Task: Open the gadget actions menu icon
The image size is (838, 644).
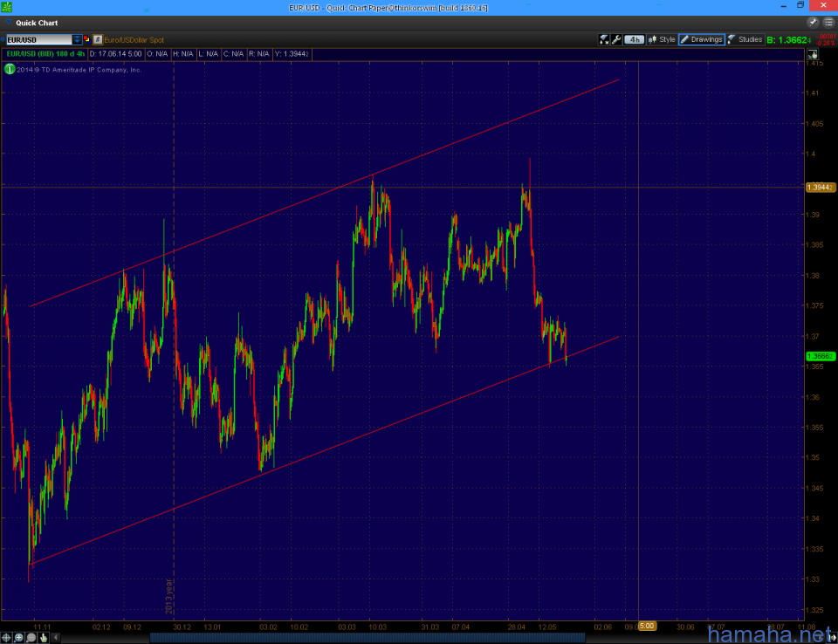Action: [828, 23]
